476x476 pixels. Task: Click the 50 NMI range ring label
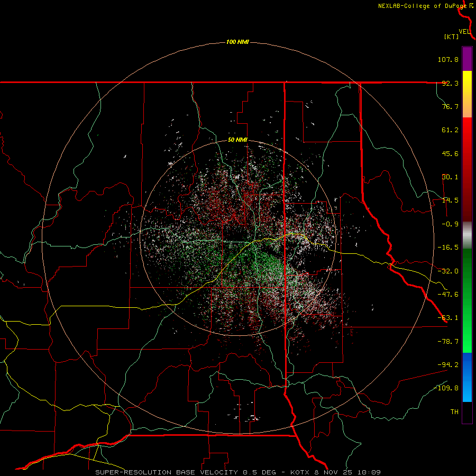coord(237,140)
